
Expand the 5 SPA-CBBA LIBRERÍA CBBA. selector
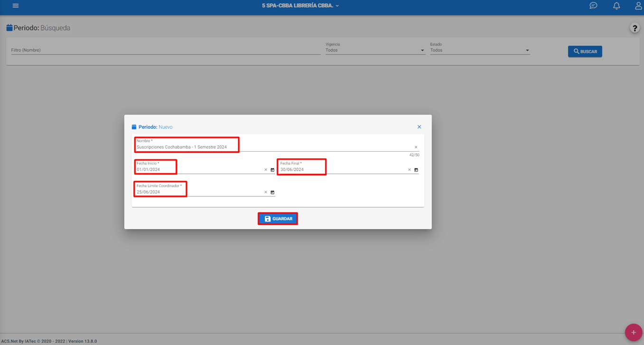pos(300,6)
